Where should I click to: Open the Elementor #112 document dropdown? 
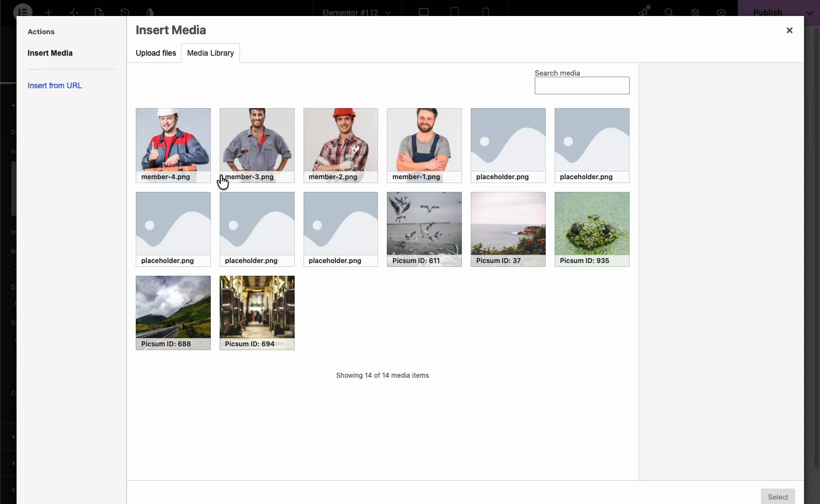[x=356, y=12]
